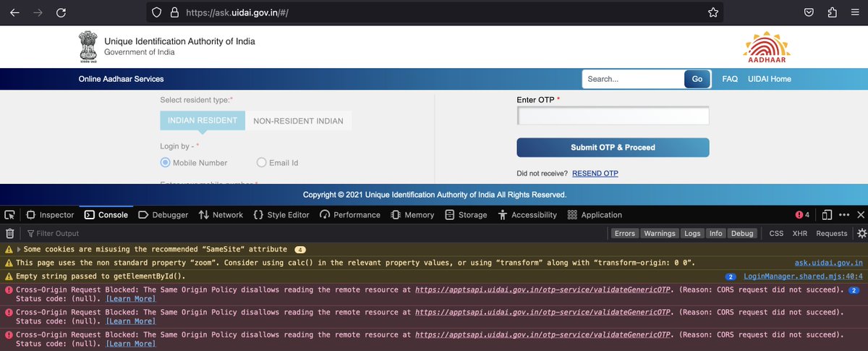The image size is (868, 351).
Task: Open the browser extensions puzzle icon
Action: tap(832, 12)
